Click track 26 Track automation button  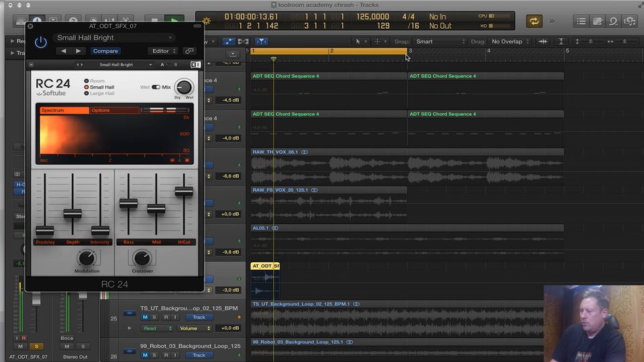199,355
